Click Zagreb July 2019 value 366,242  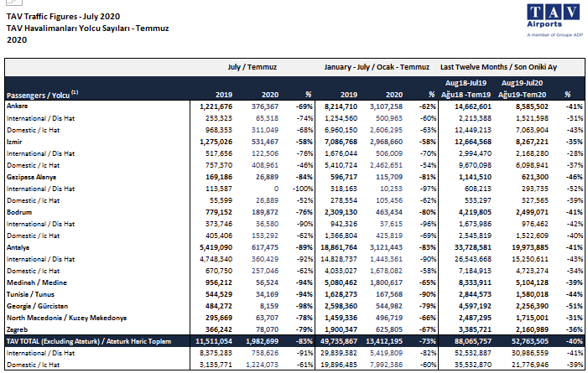[219, 329]
